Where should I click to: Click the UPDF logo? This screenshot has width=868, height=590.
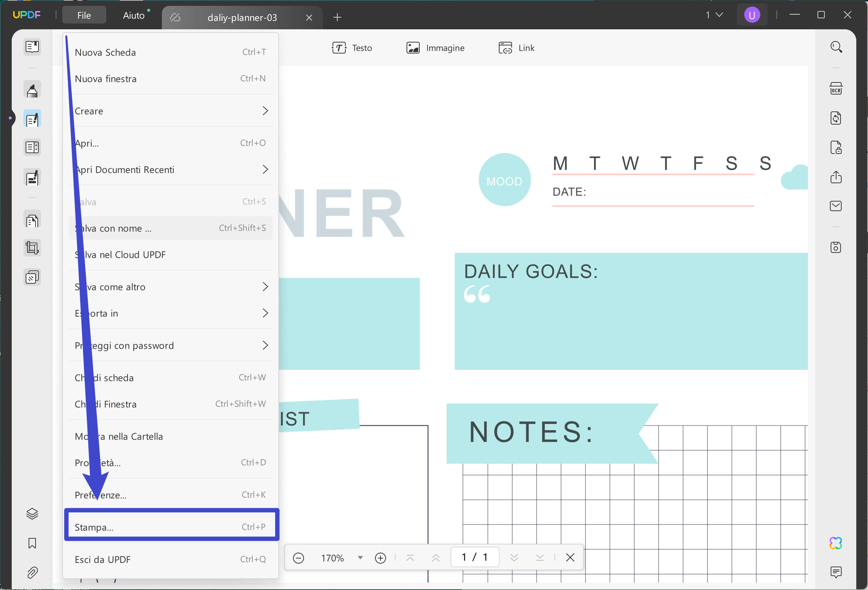click(x=26, y=15)
